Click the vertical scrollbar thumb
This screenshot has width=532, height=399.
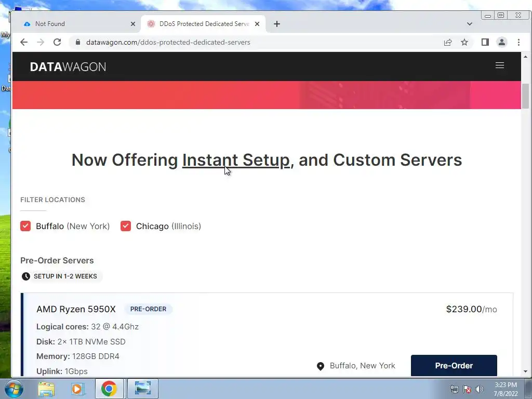click(x=526, y=96)
